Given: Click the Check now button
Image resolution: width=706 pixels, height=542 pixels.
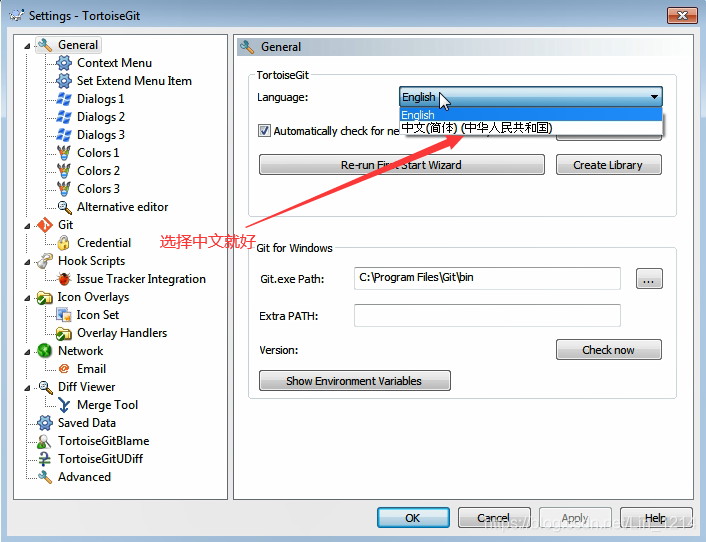Looking at the screenshot, I should (x=609, y=350).
